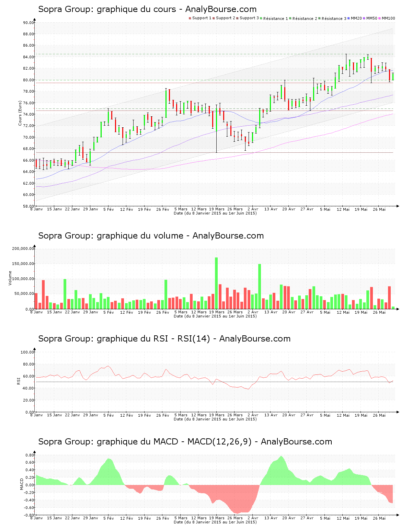
Task: Click the vertical 'RSI' axis label
Action: (x=18, y=381)
